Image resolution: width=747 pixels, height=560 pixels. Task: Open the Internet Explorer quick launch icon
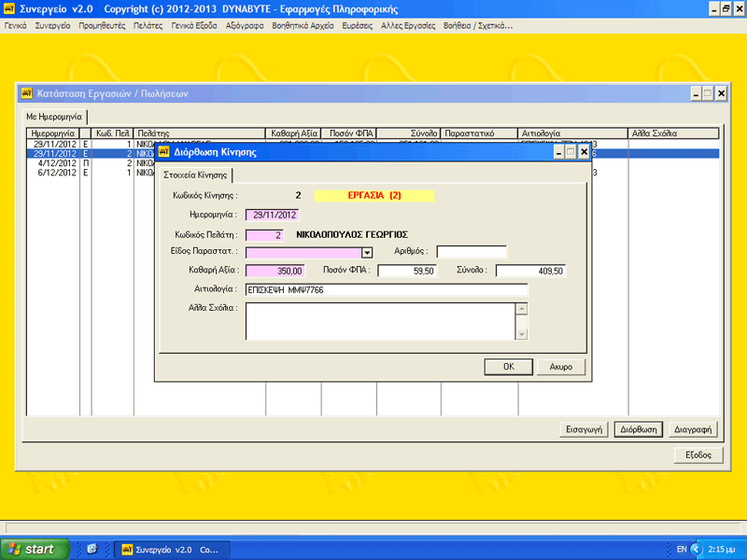[x=92, y=549]
